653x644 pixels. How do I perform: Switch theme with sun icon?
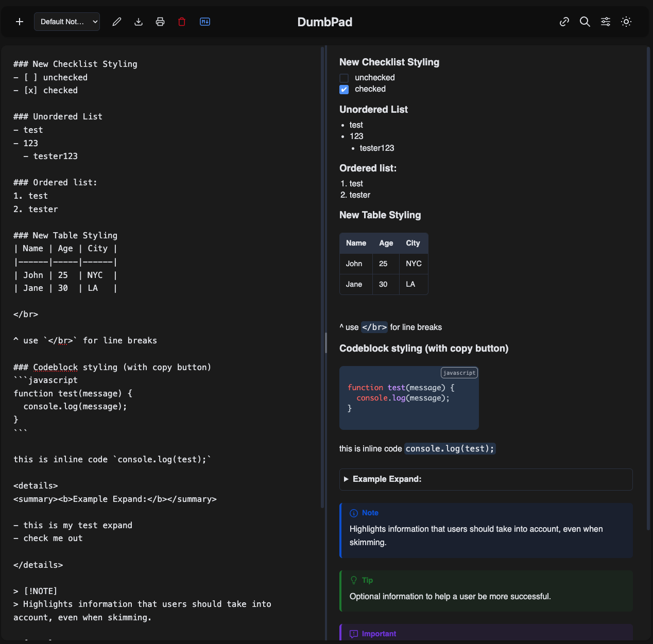click(x=626, y=22)
